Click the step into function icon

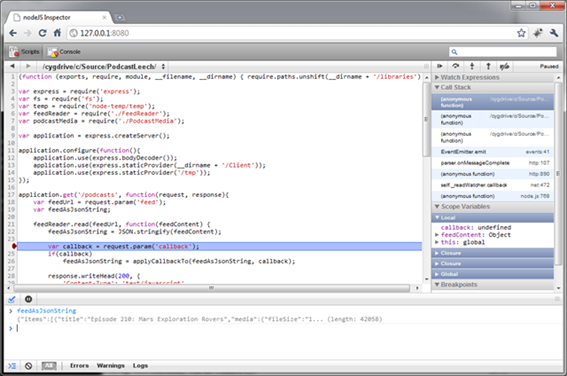pyautogui.click(x=472, y=66)
